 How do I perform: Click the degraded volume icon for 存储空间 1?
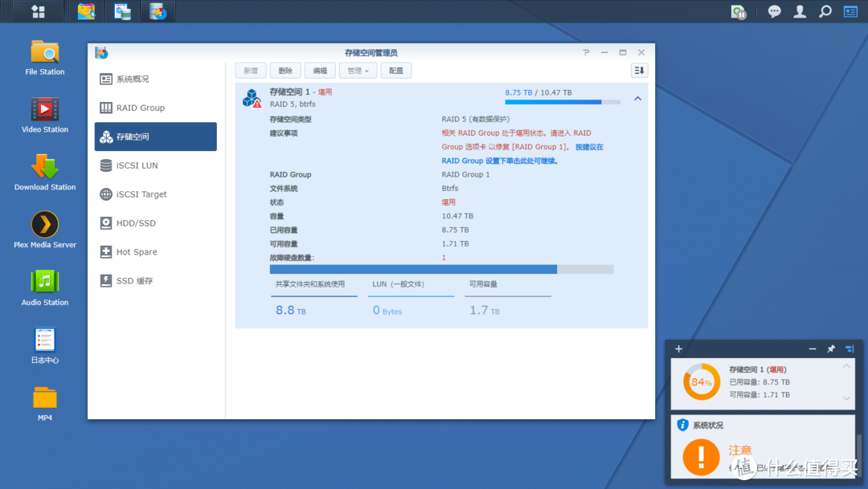pos(252,99)
